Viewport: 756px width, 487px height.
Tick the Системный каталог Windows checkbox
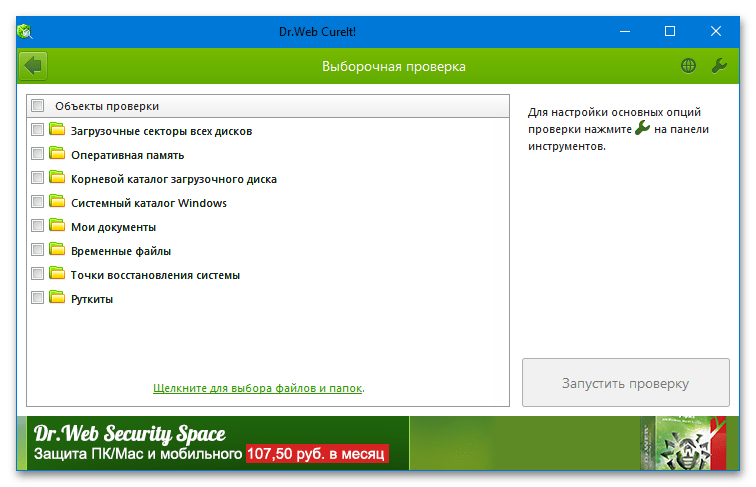coord(38,202)
